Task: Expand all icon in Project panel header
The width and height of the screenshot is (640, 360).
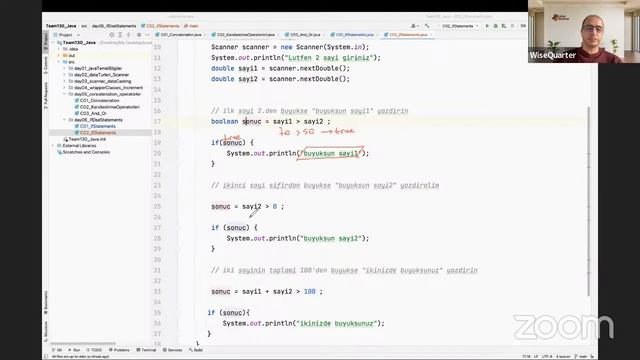Action: pyautogui.click(x=120, y=35)
